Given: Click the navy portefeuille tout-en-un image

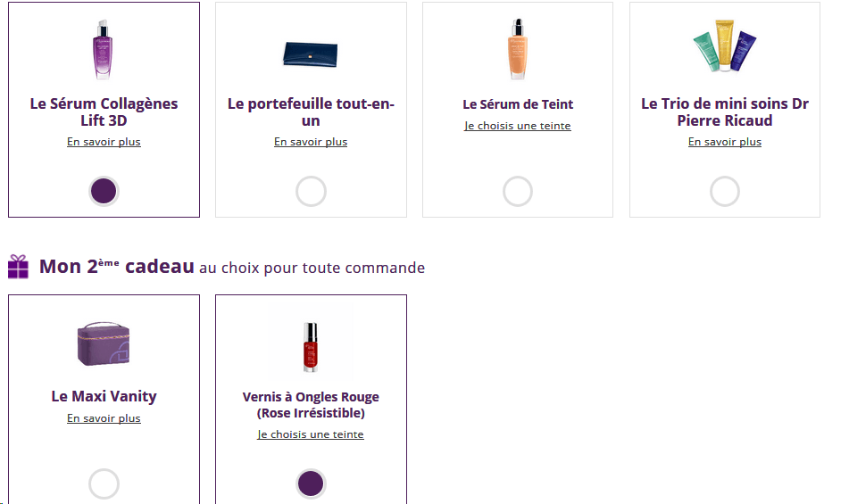Looking at the screenshot, I should [311, 54].
